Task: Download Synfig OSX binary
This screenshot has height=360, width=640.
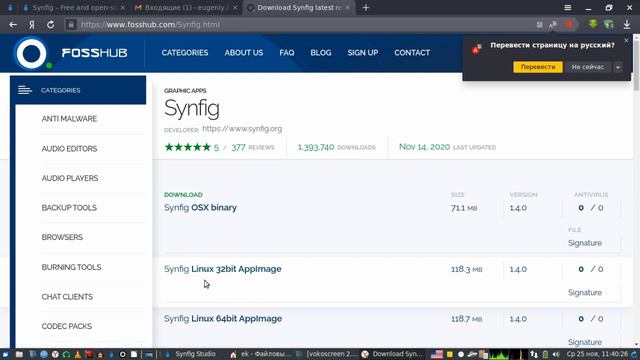Action: (x=200, y=208)
